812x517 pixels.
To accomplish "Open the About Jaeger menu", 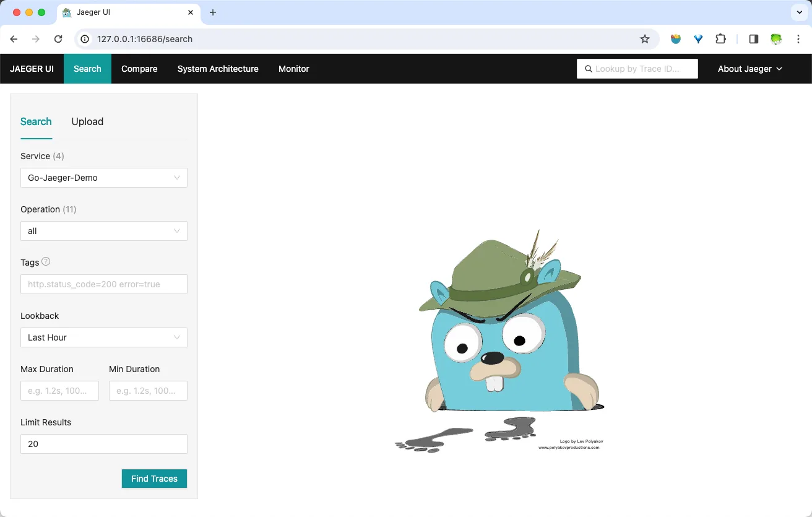I will click(x=749, y=69).
